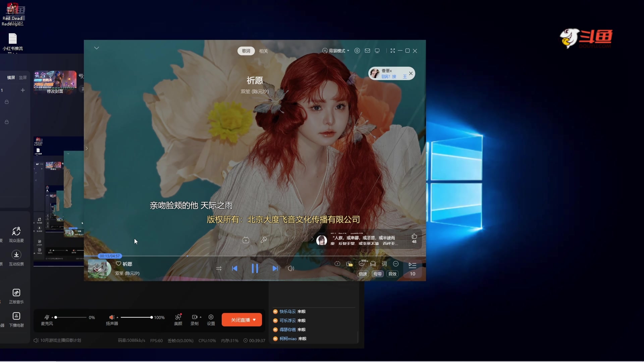
Task: Adjust the microphone volume slider
Action: tap(71, 317)
